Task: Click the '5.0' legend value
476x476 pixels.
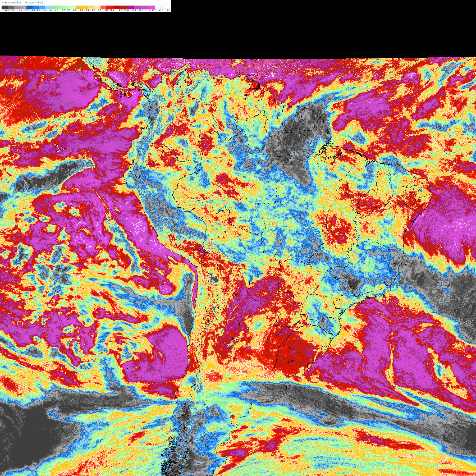Action: [x=63, y=10]
